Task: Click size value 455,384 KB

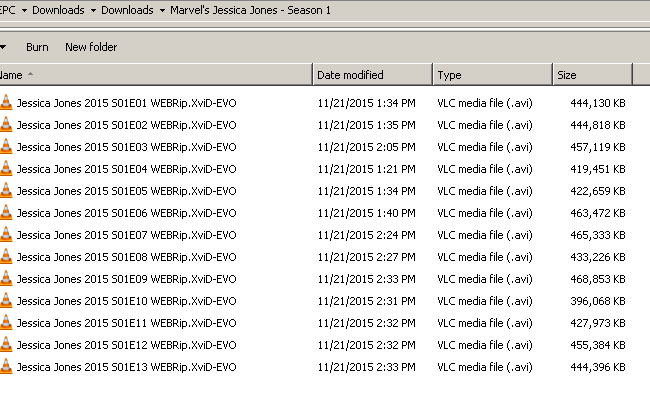Action: pos(598,345)
